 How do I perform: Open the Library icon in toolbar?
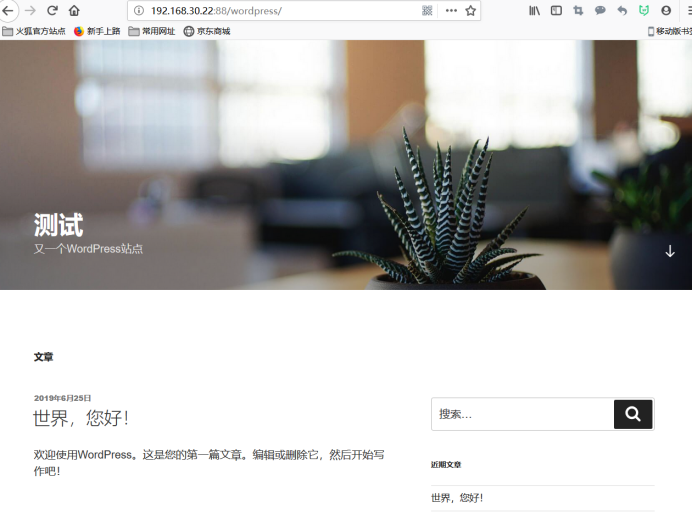534,11
